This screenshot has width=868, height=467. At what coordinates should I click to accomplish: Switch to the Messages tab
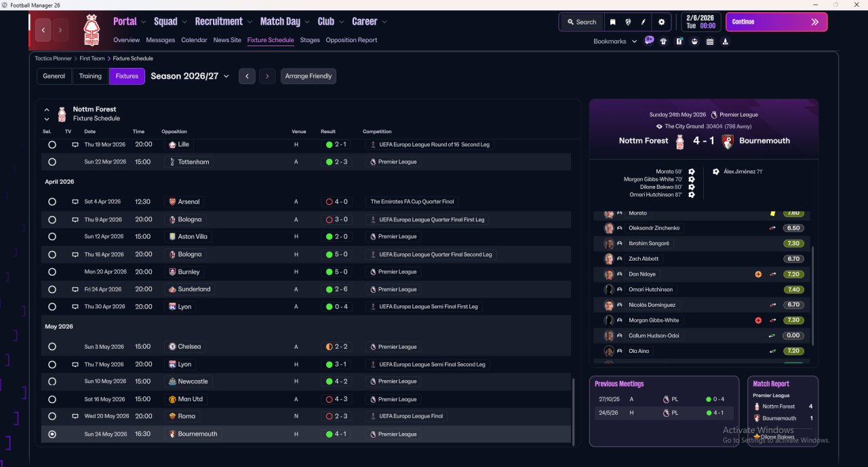161,40
